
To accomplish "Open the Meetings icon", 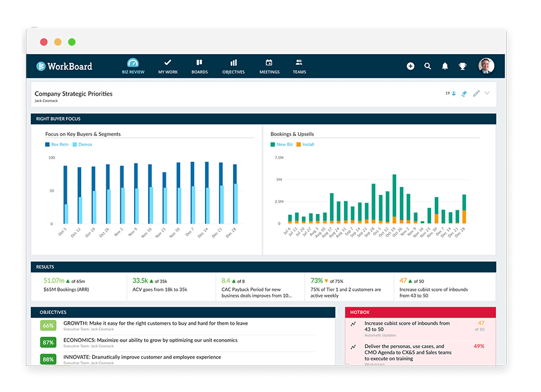I will tap(269, 65).
